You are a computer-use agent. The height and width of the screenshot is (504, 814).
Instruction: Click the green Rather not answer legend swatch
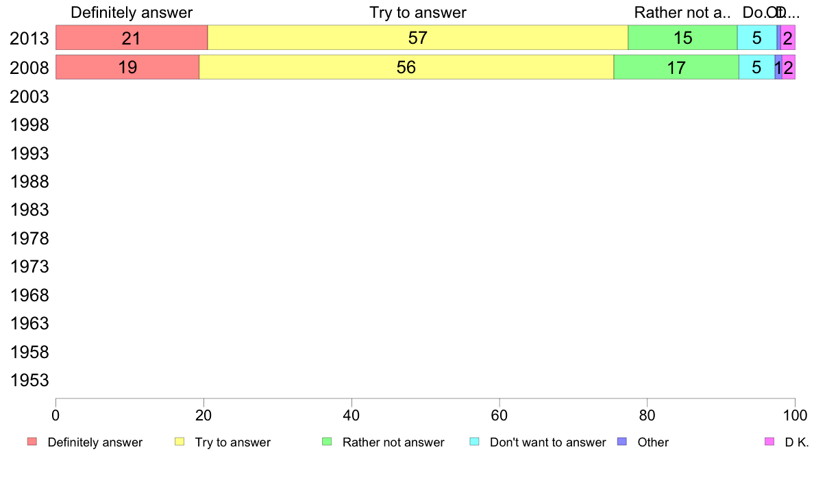(x=327, y=442)
